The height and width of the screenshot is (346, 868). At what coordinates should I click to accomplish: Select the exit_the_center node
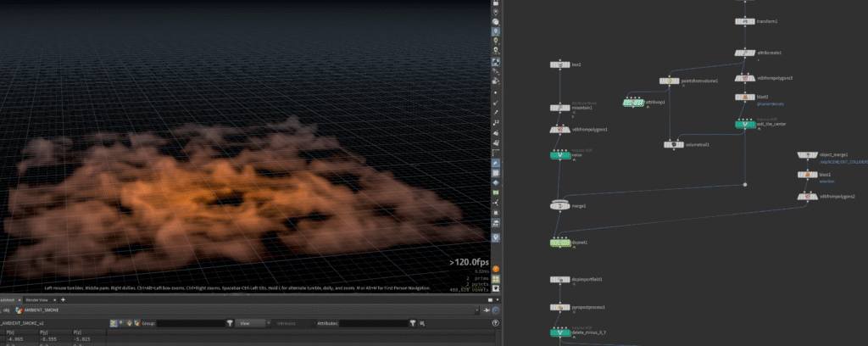(743, 125)
